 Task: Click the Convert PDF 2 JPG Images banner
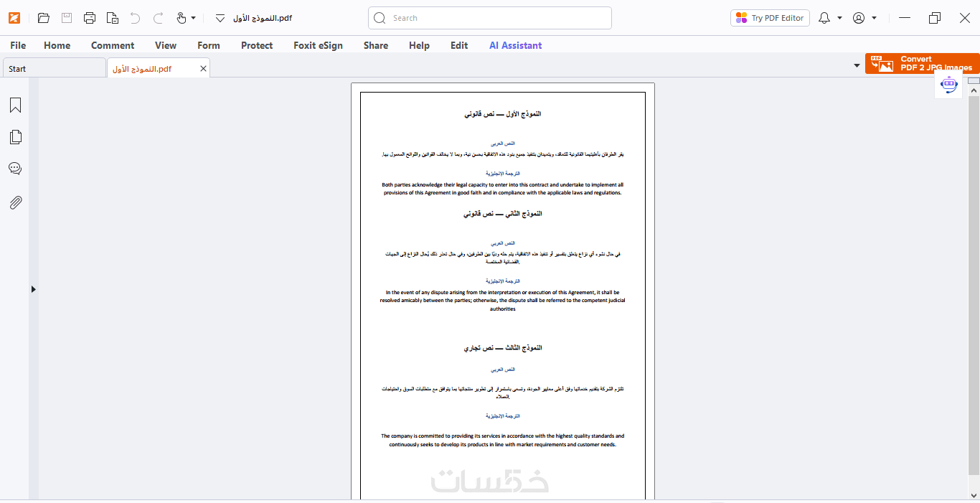pos(922,63)
